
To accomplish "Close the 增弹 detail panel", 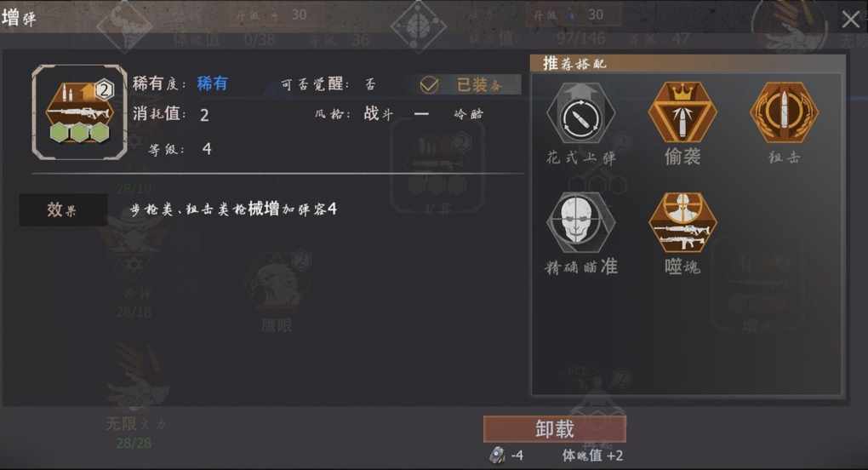I will [x=850, y=20].
